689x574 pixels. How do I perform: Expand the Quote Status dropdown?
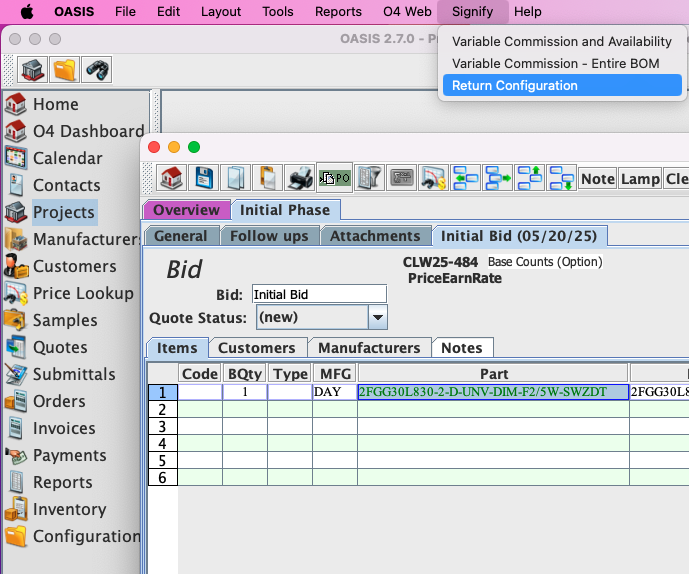click(377, 317)
